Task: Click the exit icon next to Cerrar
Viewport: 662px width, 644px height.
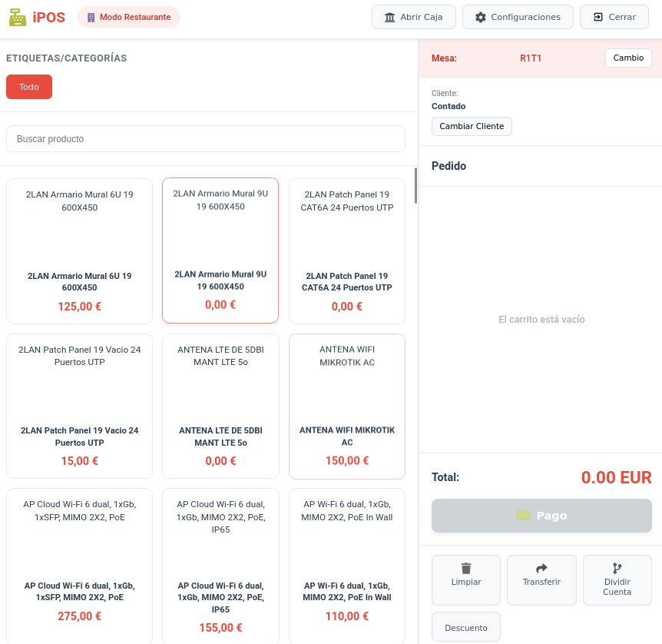Action: (x=598, y=17)
